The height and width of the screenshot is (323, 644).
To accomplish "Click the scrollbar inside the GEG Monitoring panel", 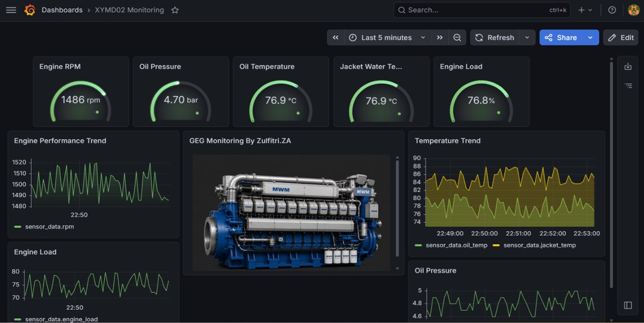I will [x=397, y=209].
